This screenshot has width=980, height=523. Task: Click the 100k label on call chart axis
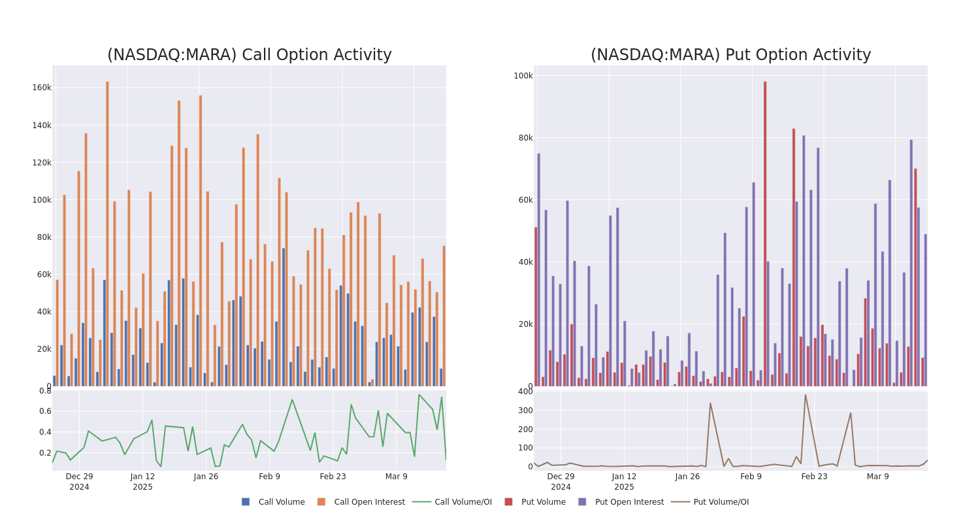click(42, 199)
